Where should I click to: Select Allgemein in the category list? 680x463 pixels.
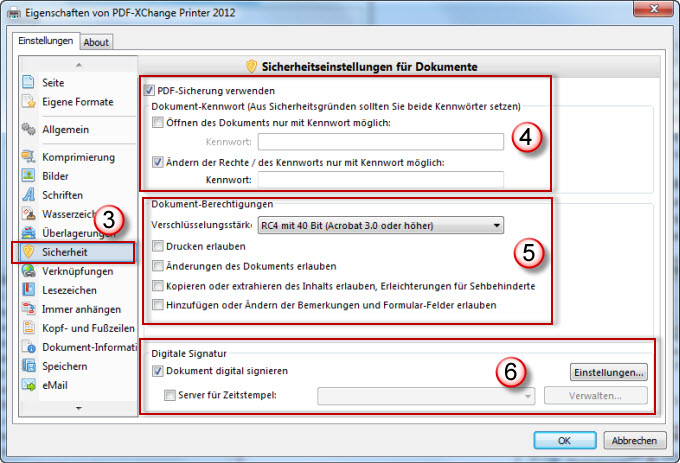coord(65,130)
